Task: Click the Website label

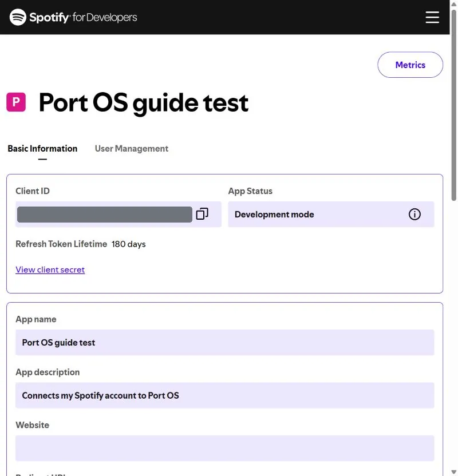Action: [x=32, y=425]
